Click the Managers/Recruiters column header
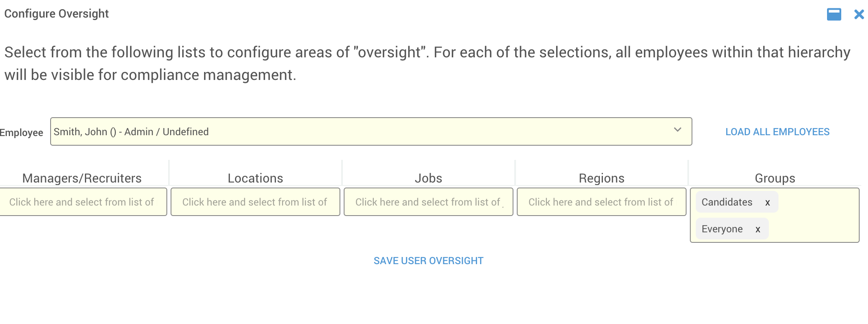The width and height of the screenshot is (868, 324). (x=82, y=178)
